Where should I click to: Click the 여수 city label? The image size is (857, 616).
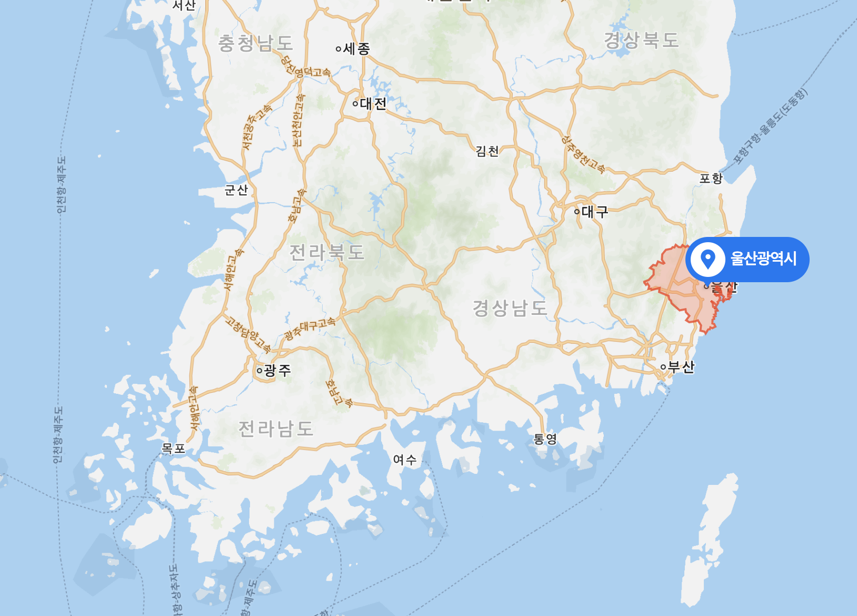405,460
